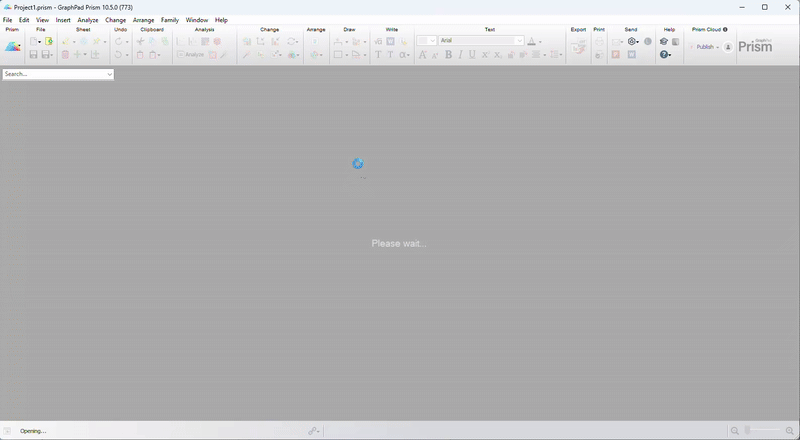
Task: Click the Prism Cloud user account icon
Action: click(x=728, y=47)
